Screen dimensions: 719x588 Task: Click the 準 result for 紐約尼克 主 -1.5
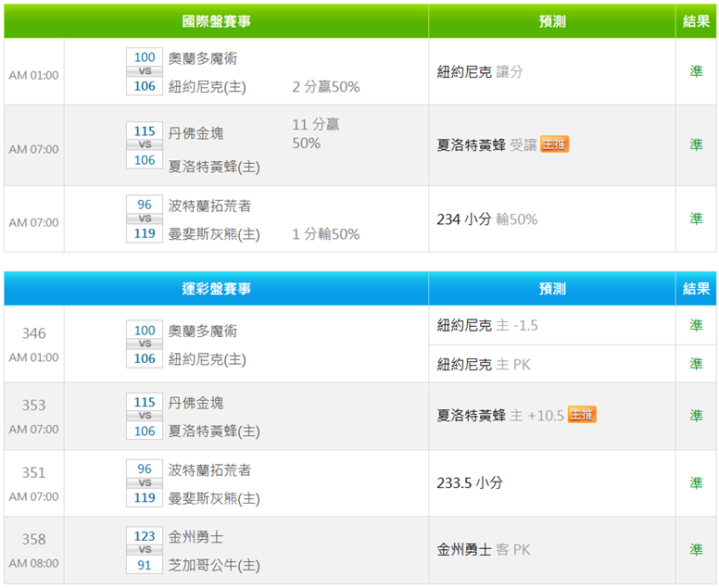point(696,325)
